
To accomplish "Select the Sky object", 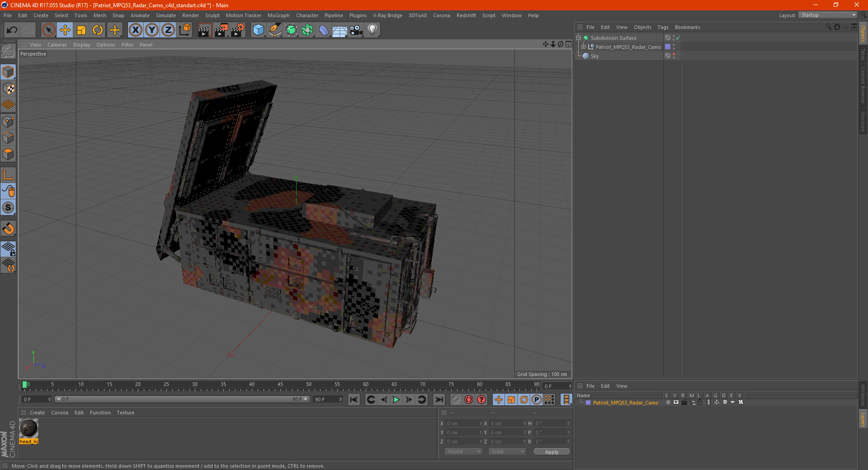I will click(594, 56).
